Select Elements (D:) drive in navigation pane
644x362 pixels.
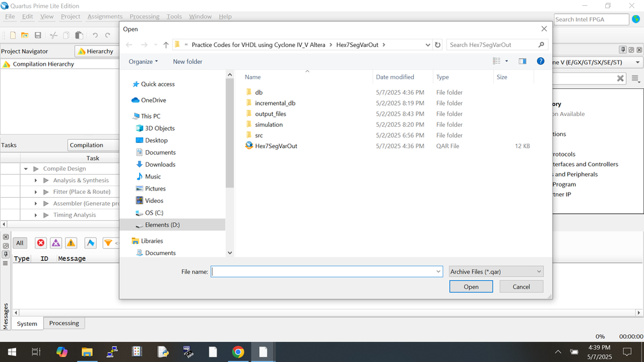click(162, 225)
